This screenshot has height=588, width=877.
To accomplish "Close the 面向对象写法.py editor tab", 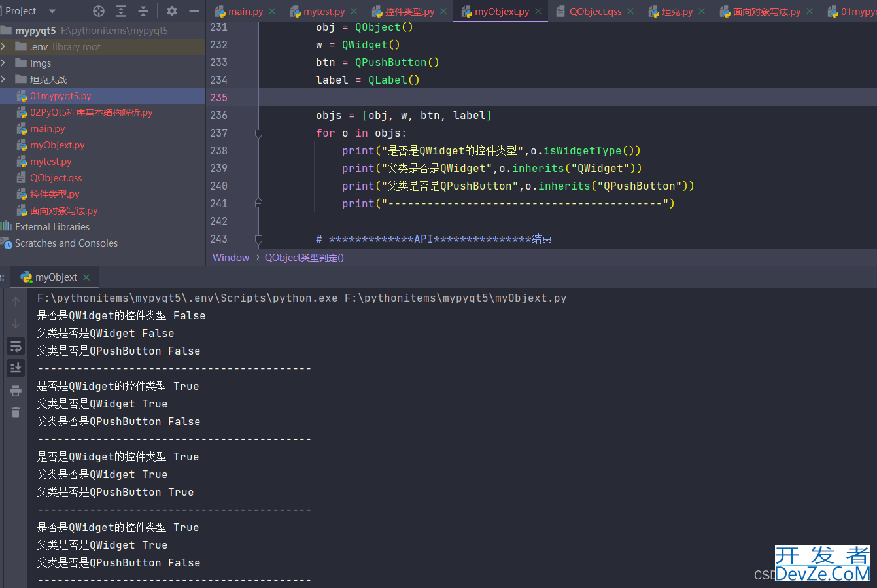I will click(810, 11).
